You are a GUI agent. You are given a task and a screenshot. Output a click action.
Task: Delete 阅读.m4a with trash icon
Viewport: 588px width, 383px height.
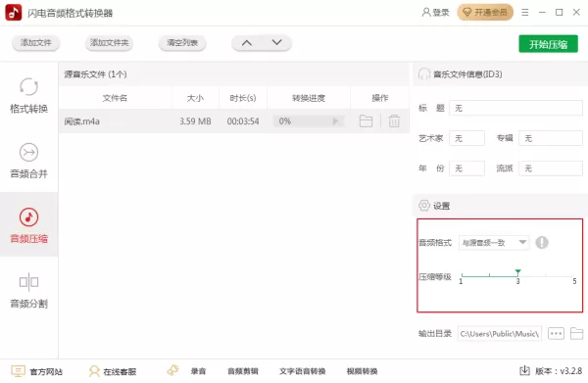394,121
